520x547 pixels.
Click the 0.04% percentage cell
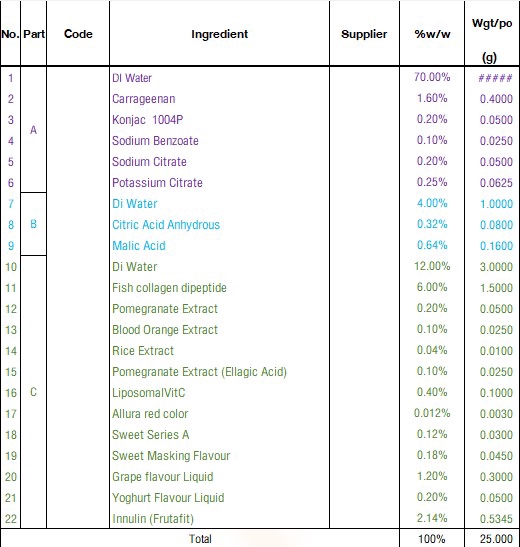[432, 350]
